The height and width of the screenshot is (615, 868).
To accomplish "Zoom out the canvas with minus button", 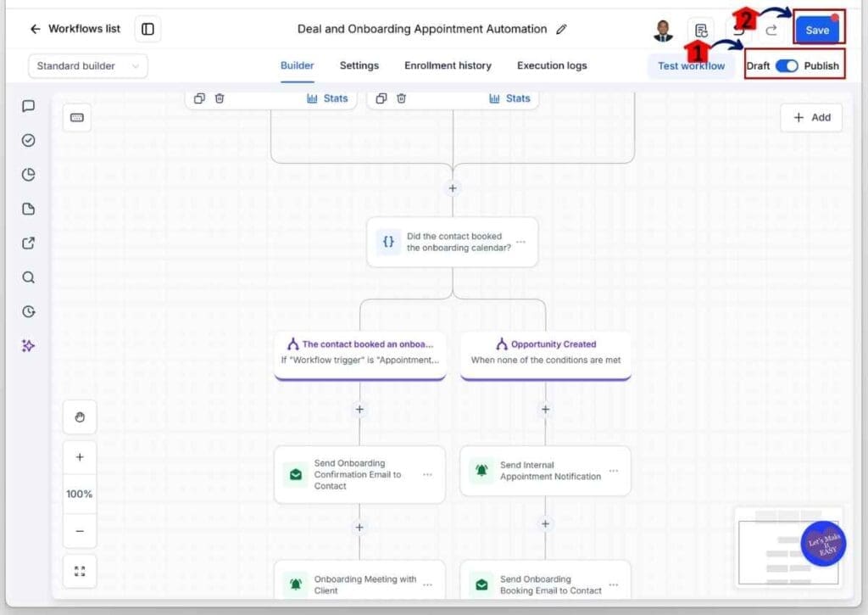I will coord(80,531).
